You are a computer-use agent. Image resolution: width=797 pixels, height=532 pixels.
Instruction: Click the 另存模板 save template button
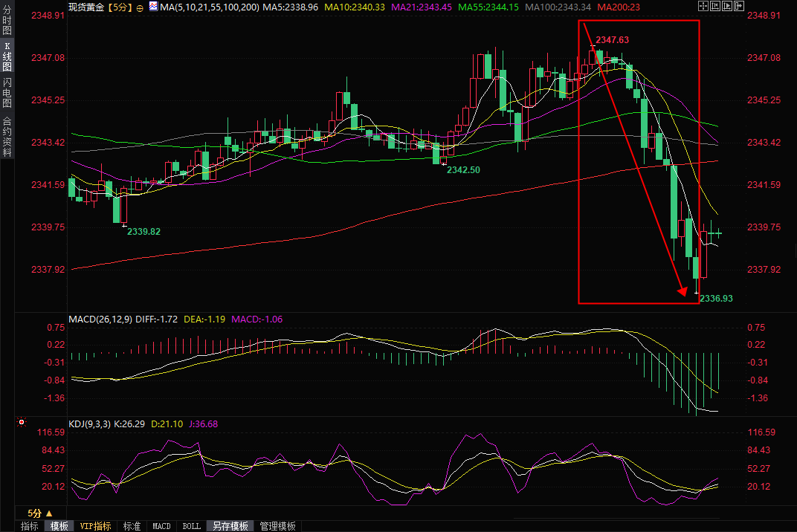coord(230,526)
